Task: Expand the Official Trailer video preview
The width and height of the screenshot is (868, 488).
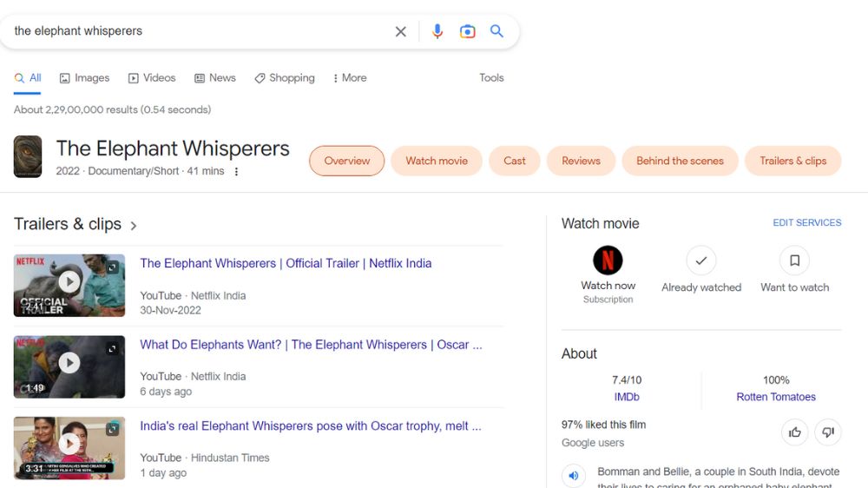Action: click(112, 267)
